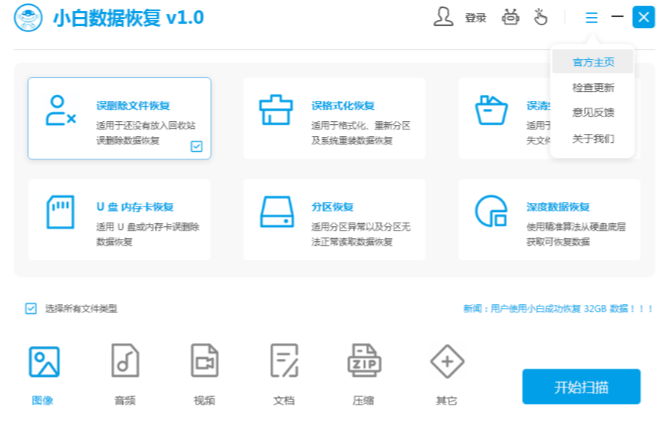Screen dimensions: 662x422
Task: Click the user login avatar icon
Action: [443, 17]
